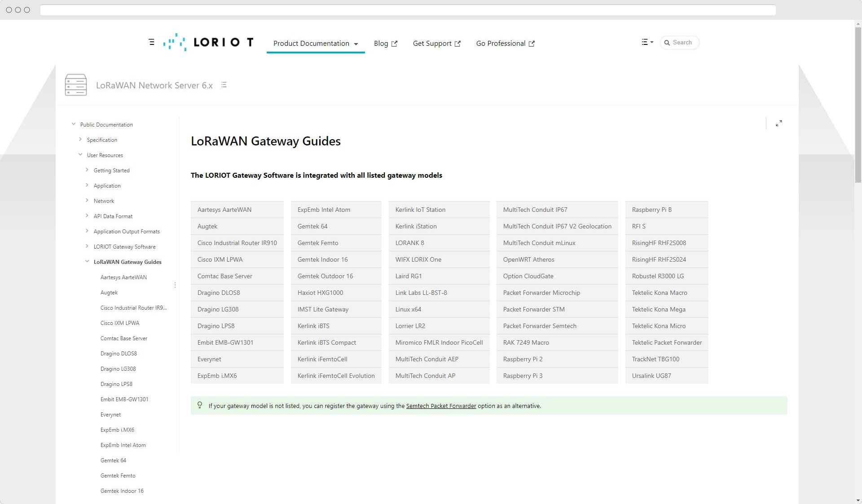This screenshot has width=862, height=504.
Task: Select Gemtek Indoor 16 in sidebar
Action: [122, 491]
